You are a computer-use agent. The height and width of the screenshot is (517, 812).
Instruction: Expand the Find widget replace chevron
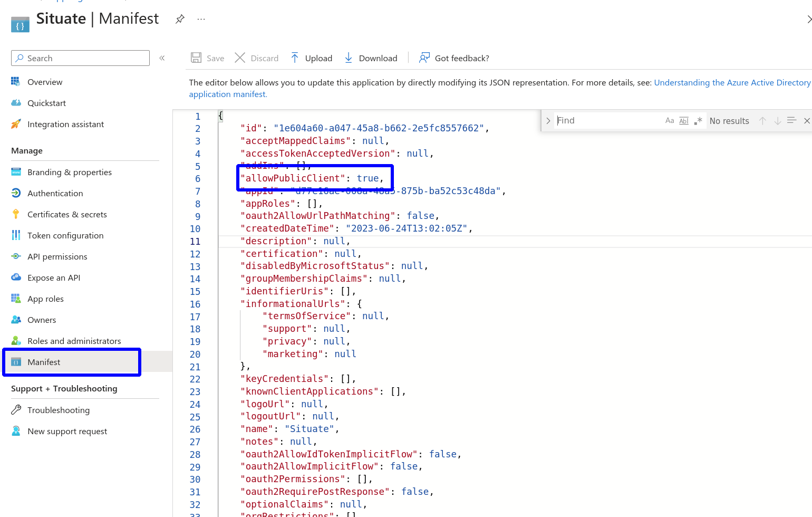[548, 121]
